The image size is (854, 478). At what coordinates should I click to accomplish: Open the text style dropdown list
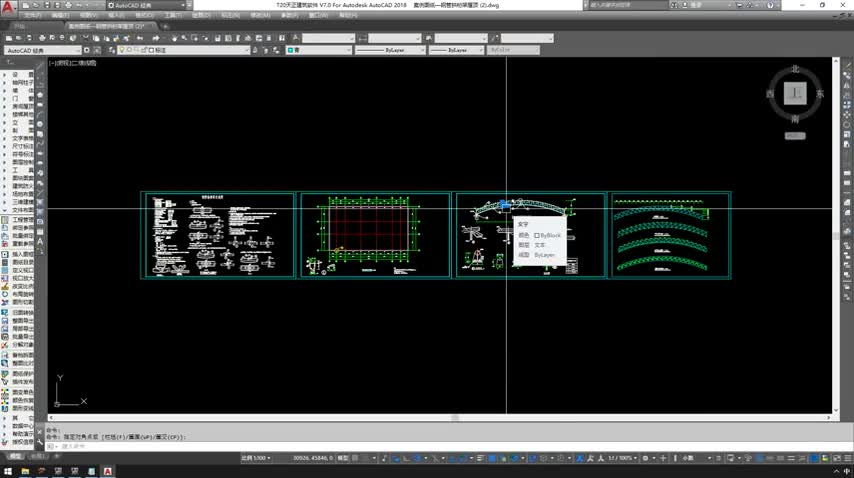point(328,38)
